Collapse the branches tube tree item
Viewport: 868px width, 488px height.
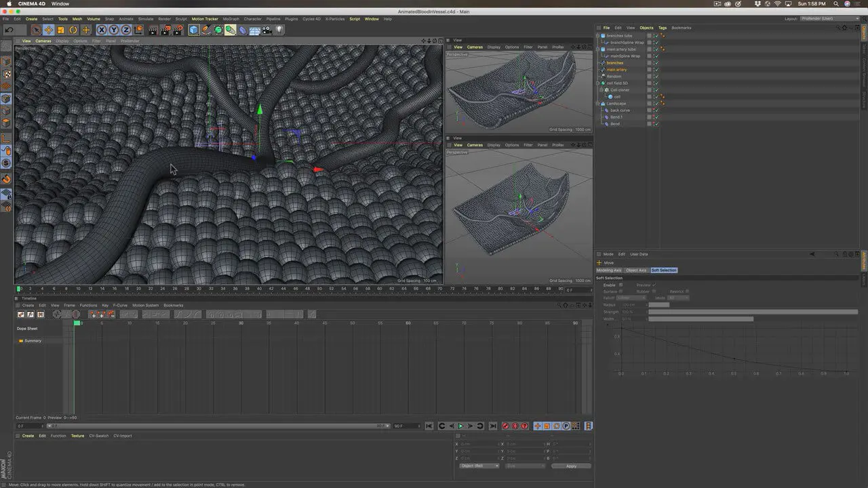click(597, 35)
